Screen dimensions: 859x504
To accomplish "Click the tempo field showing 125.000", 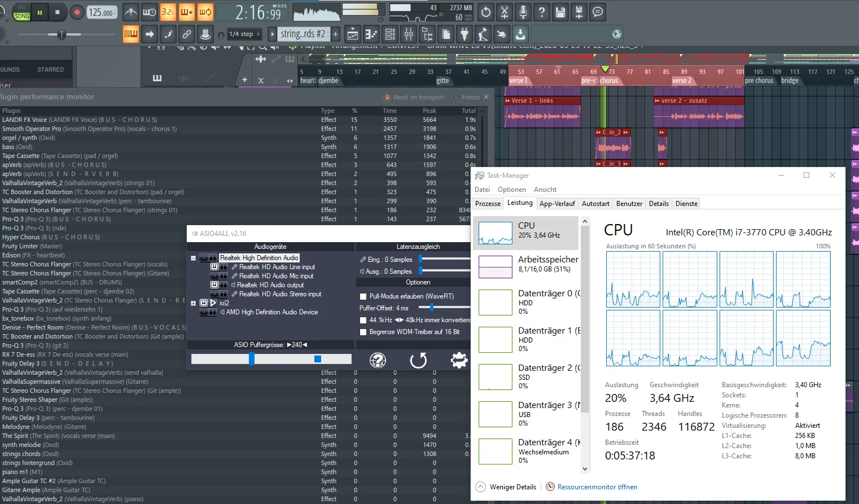I will tap(102, 12).
